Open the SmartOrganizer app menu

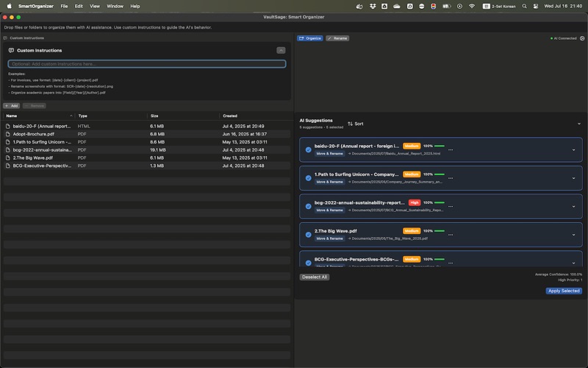point(36,6)
